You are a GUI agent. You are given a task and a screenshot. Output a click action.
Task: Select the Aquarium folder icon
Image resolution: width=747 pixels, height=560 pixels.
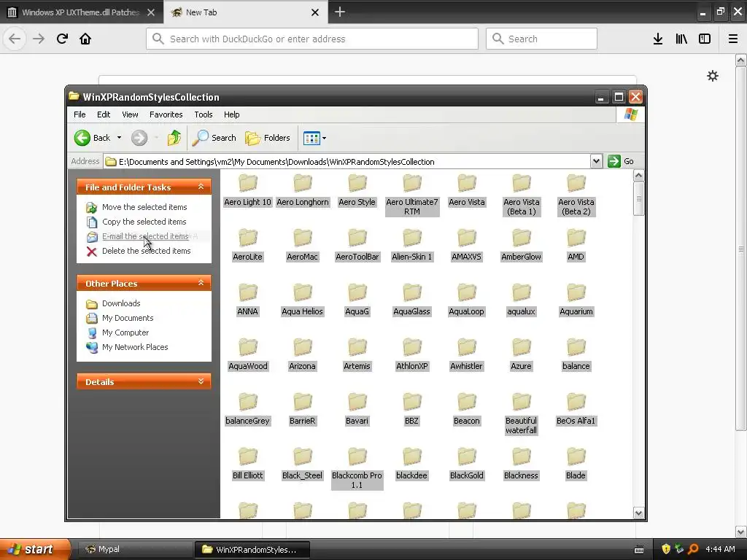(x=576, y=293)
